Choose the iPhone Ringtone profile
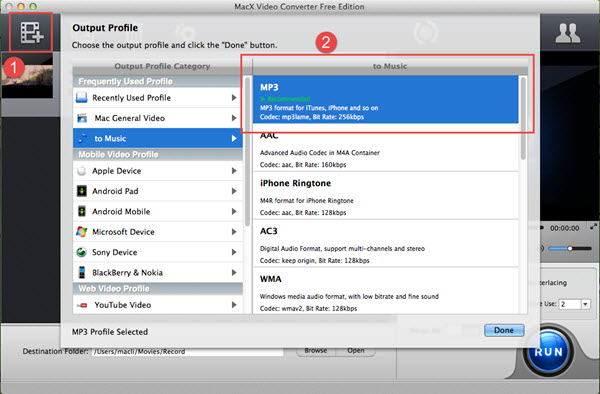The image size is (600, 394). 385,195
